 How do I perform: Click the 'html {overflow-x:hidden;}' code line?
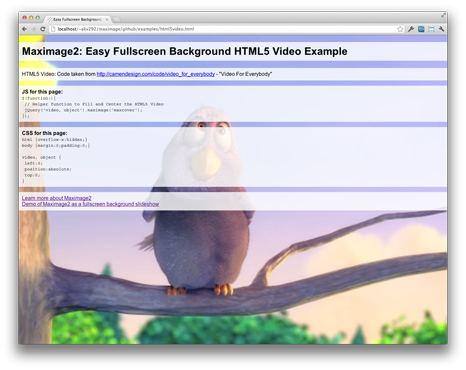tap(55, 139)
